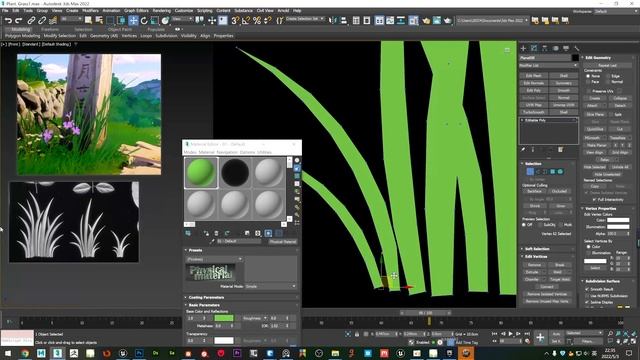Open the Rendered Frame Window icon
Viewport: 640px width, 360px height.
437,20
